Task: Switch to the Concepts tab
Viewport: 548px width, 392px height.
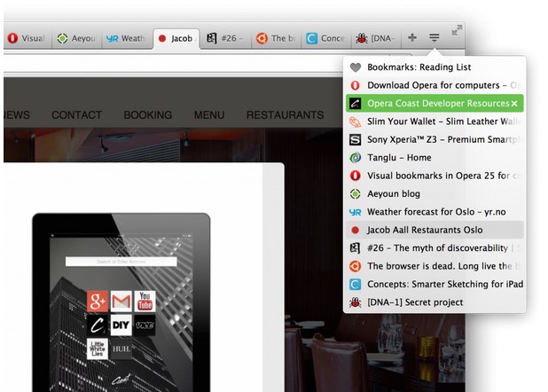Action: click(325, 38)
